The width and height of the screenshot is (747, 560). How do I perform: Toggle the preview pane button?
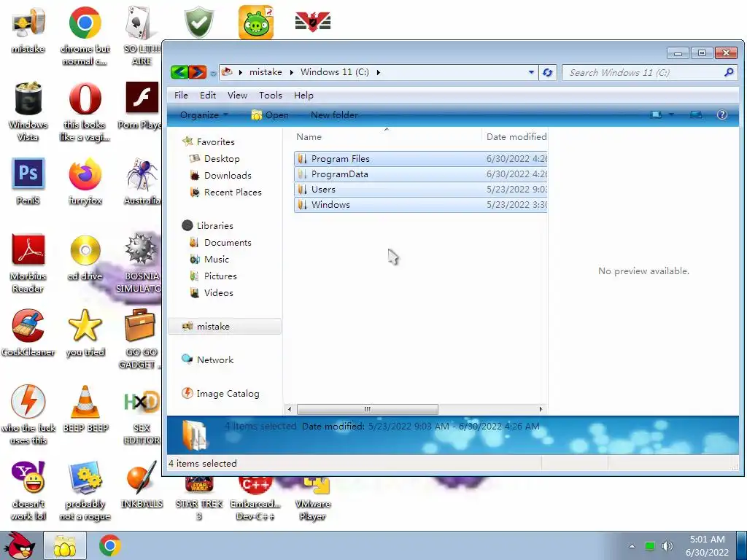pyautogui.click(x=696, y=114)
